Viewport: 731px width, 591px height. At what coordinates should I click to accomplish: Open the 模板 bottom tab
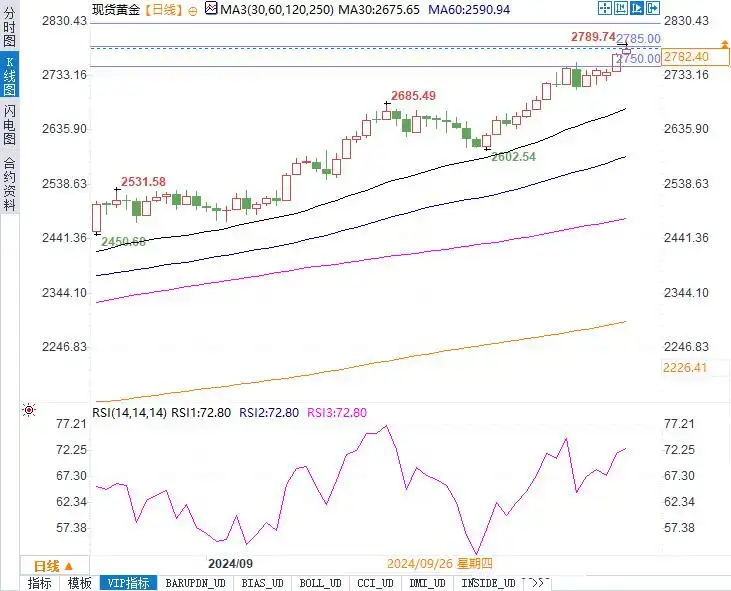coord(80,583)
